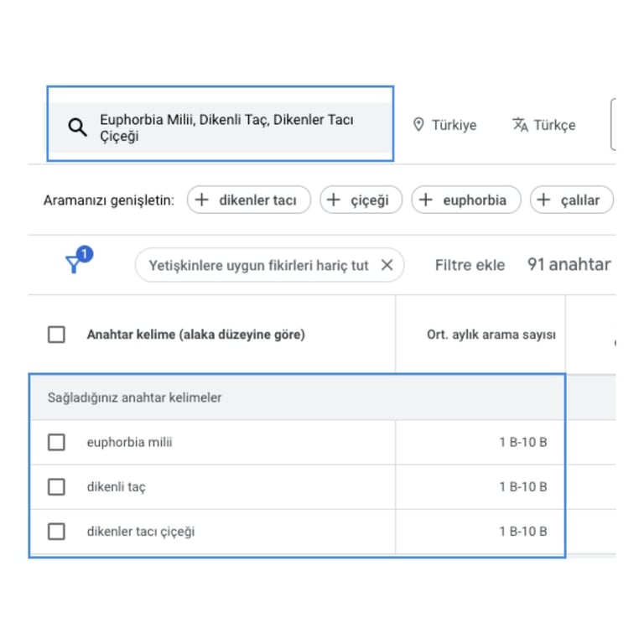Remove the adult ideas filter chip
Screen dimensions: 644x644
[387, 265]
